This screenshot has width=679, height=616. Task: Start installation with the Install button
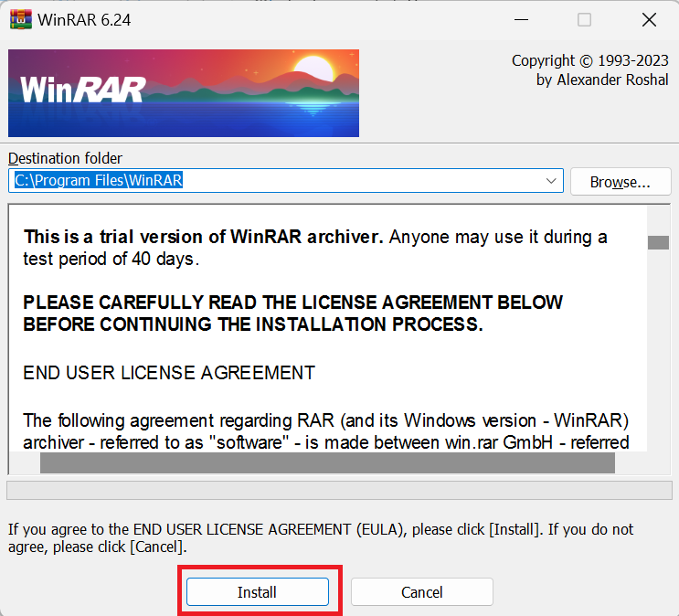point(257,591)
